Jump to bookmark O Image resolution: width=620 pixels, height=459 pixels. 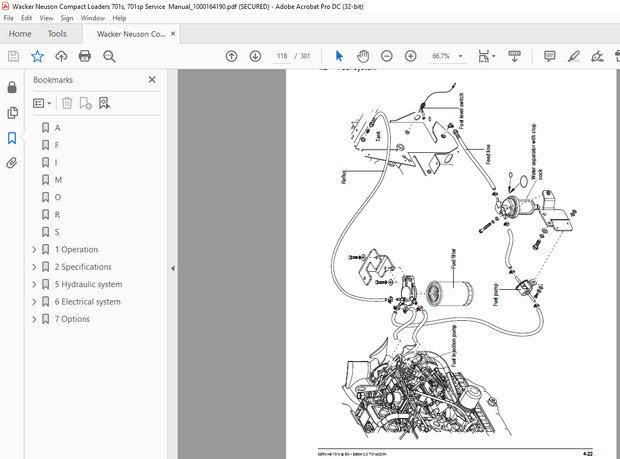[58, 197]
